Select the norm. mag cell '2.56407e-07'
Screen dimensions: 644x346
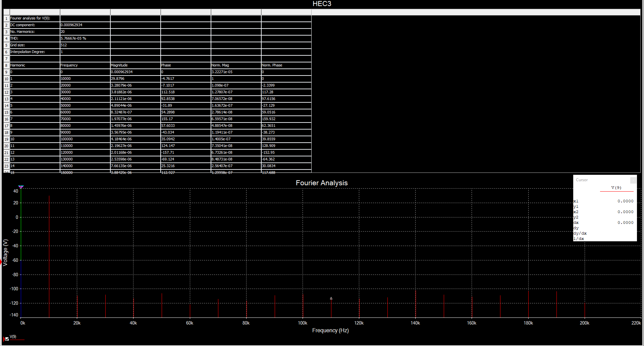tap(236, 166)
